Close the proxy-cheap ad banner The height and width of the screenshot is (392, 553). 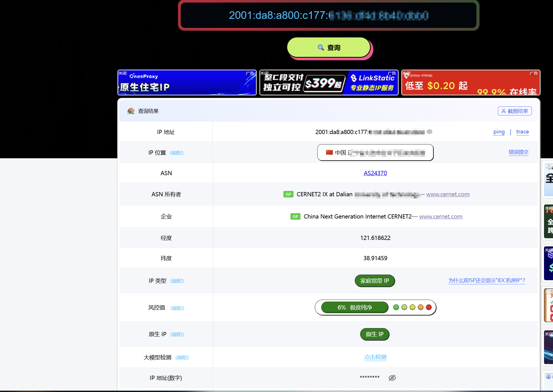406,73
